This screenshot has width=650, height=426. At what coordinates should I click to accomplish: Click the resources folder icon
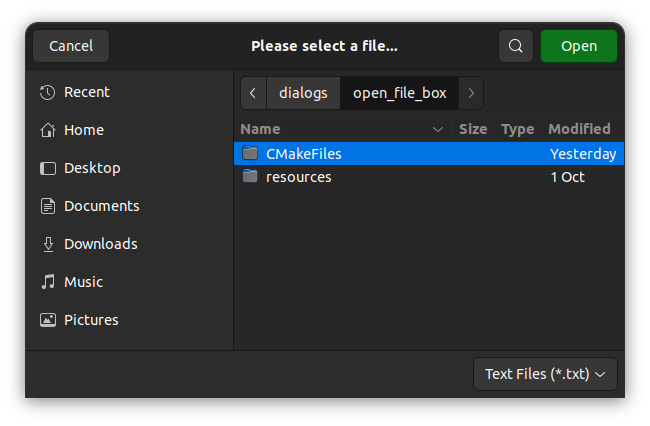[250, 177]
